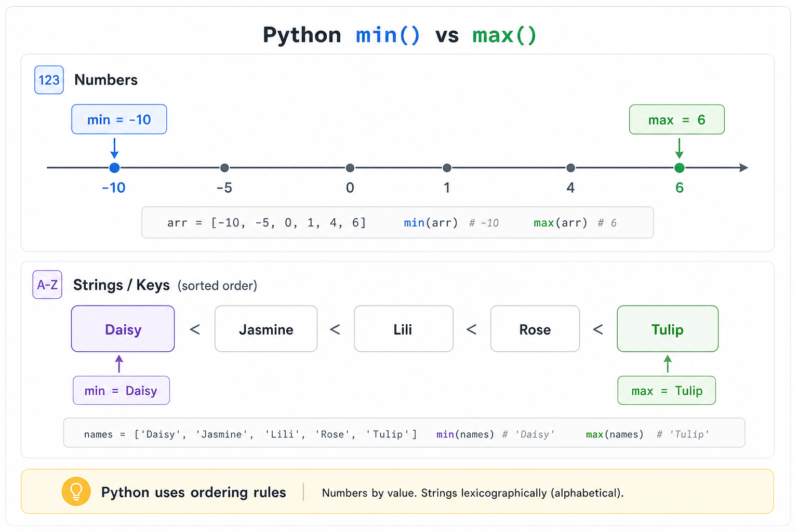798x532 pixels.
Task: Click the 'arr = [-10, -5, 0, 1, 4, 6]' code
Action: point(267,223)
